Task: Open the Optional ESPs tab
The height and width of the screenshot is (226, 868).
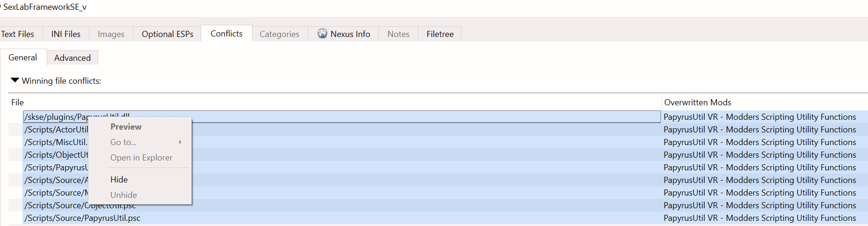Action: (x=167, y=34)
